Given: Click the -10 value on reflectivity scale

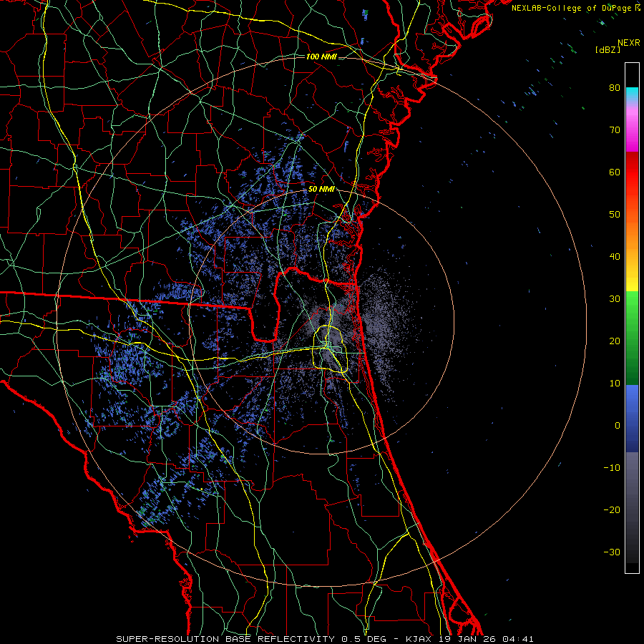Looking at the screenshot, I should coord(612,468).
